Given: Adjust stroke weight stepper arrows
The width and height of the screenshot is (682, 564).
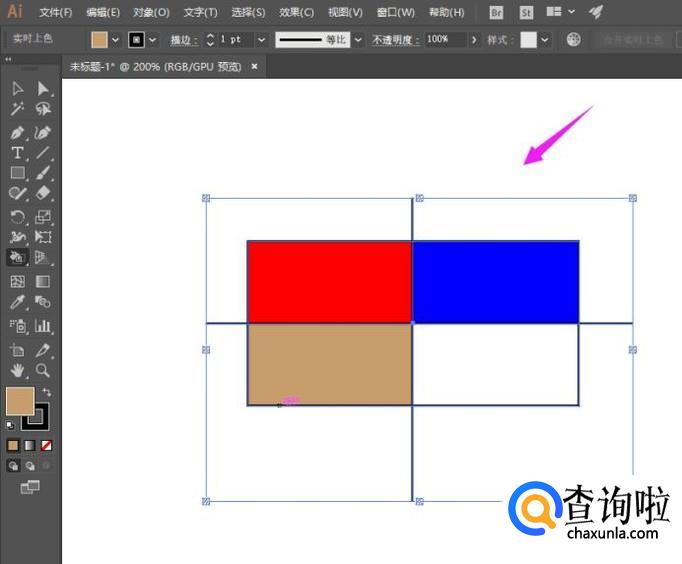Looking at the screenshot, I should tap(210, 40).
